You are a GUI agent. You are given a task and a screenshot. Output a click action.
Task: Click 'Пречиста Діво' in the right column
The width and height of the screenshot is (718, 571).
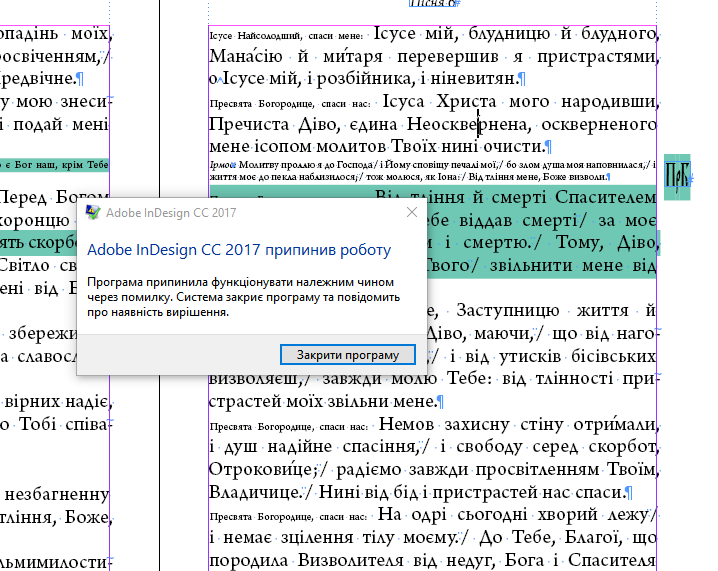(x=273, y=124)
